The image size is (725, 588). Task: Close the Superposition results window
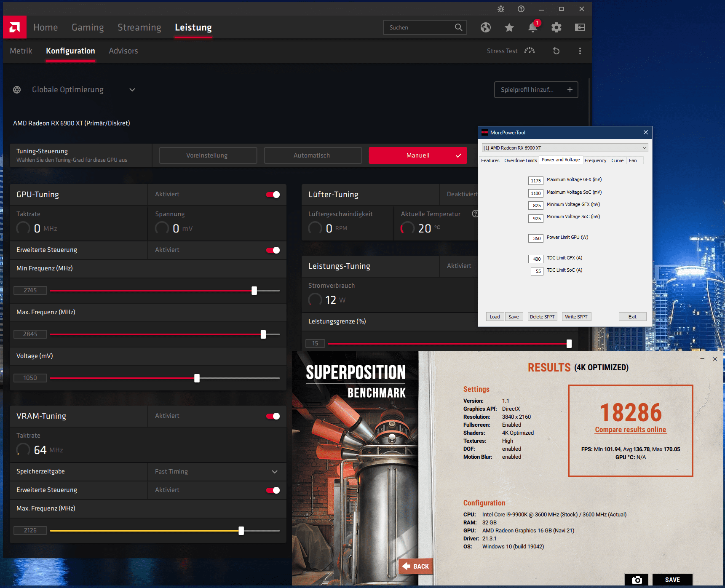tap(715, 359)
